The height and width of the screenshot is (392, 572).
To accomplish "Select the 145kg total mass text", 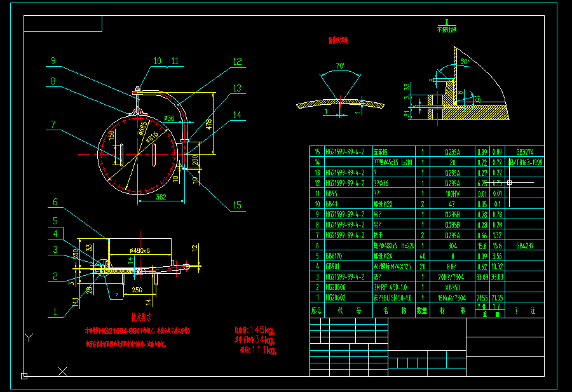I will pyautogui.click(x=254, y=330).
